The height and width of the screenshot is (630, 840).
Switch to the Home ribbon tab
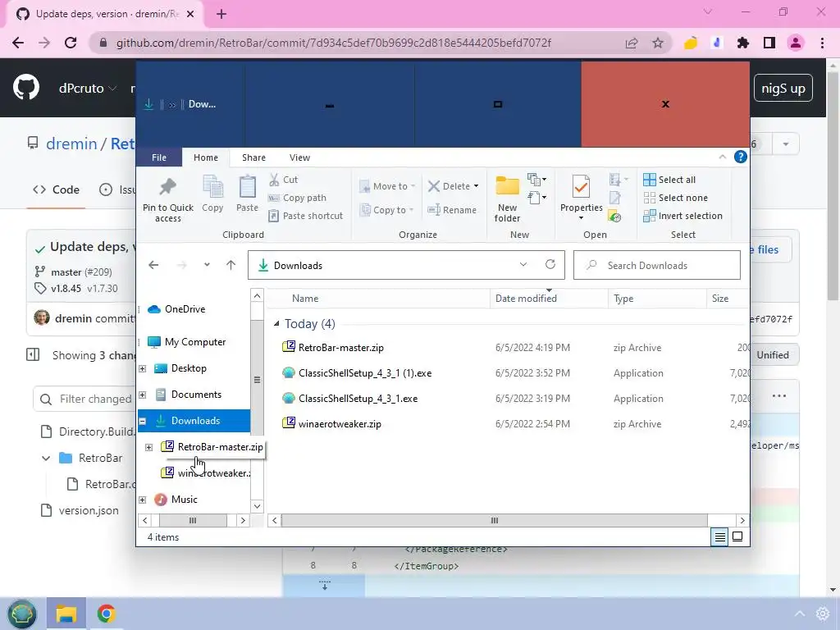(x=206, y=157)
